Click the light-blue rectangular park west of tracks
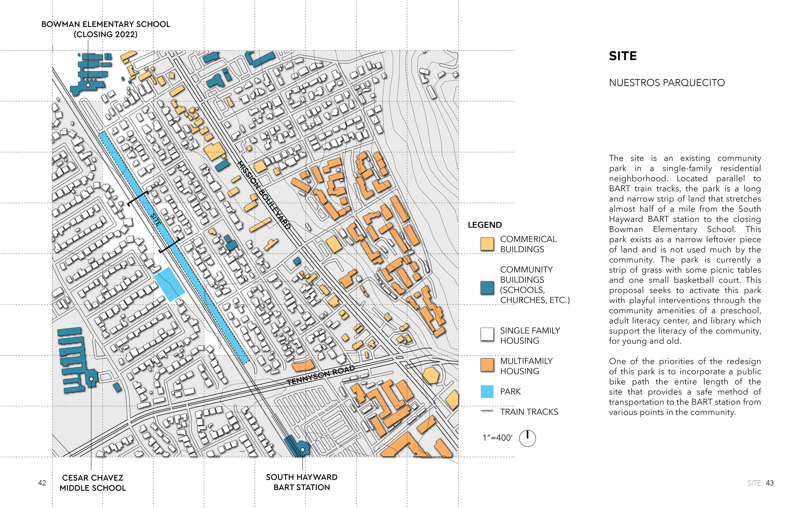812x508 pixels. [x=169, y=284]
